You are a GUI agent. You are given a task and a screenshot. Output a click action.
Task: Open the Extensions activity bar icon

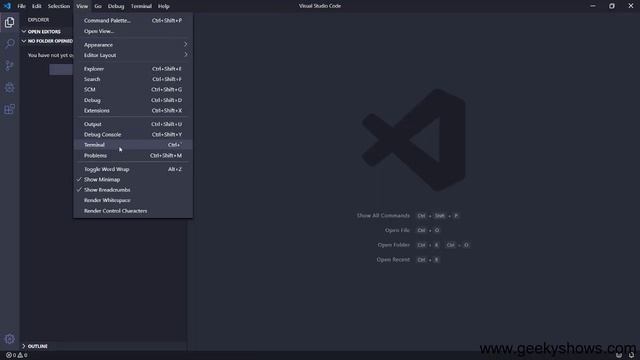9,109
